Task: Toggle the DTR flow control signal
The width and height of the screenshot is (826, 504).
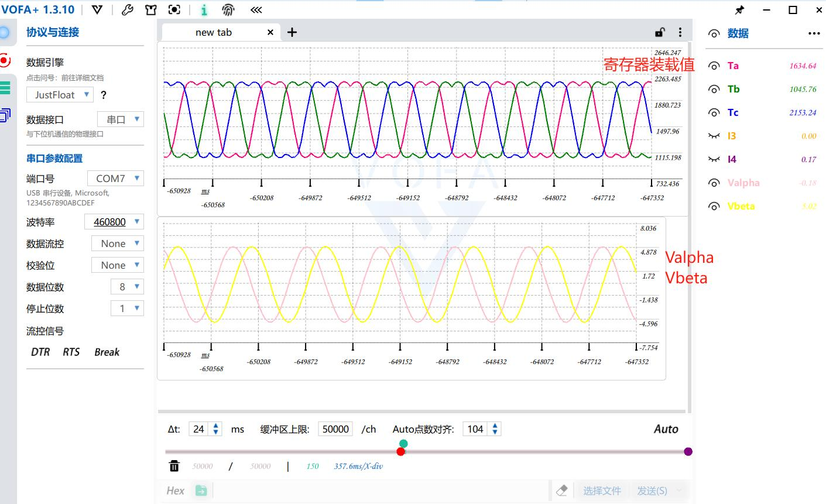Action: (x=40, y=352)
